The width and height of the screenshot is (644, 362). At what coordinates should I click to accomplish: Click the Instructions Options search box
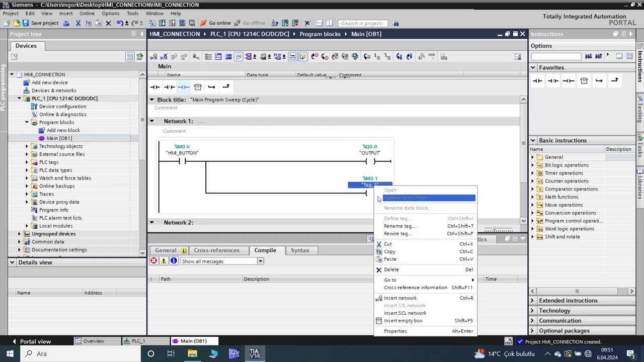[x=555, y=56]
